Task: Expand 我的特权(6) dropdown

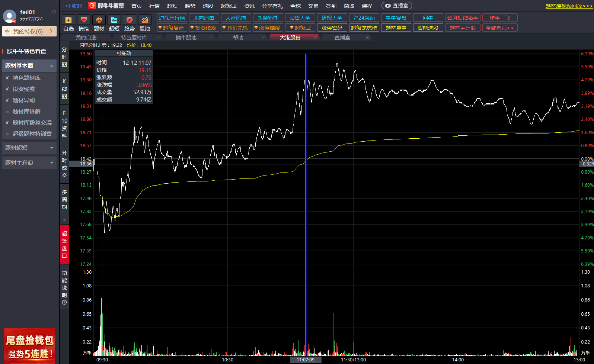Action: pyautogui.click(x=29, y=31)
